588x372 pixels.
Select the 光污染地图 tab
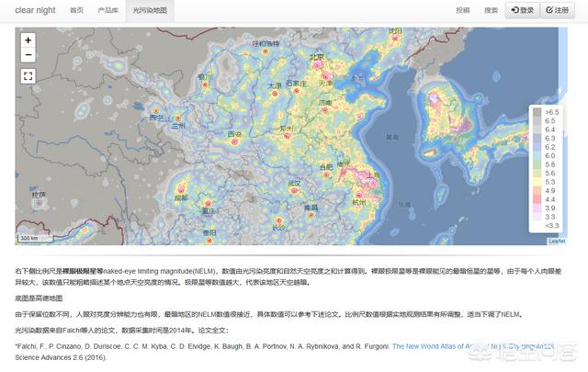[x=150, y=10]
